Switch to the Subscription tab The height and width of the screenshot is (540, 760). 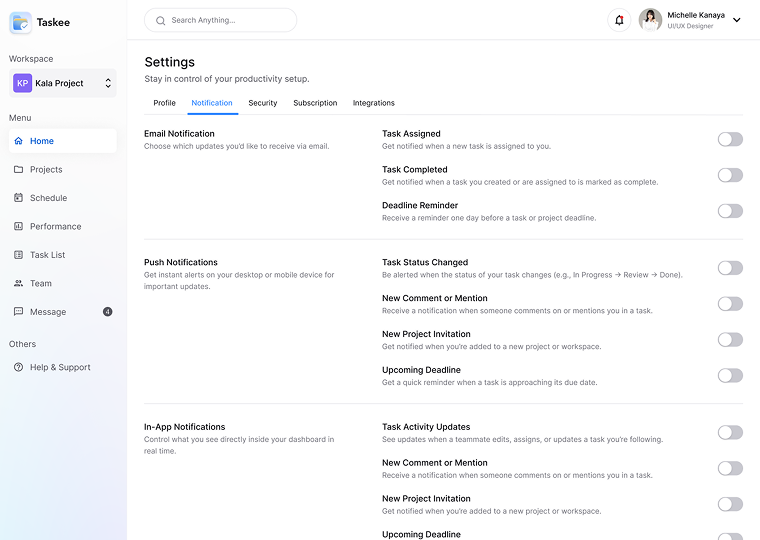click(315, 103)
